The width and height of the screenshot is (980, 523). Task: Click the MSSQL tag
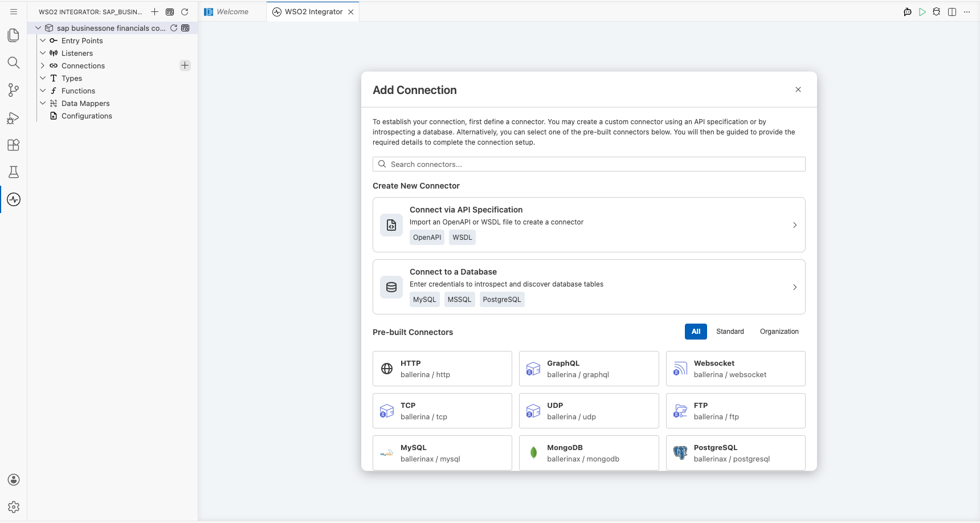pos(459,300)
